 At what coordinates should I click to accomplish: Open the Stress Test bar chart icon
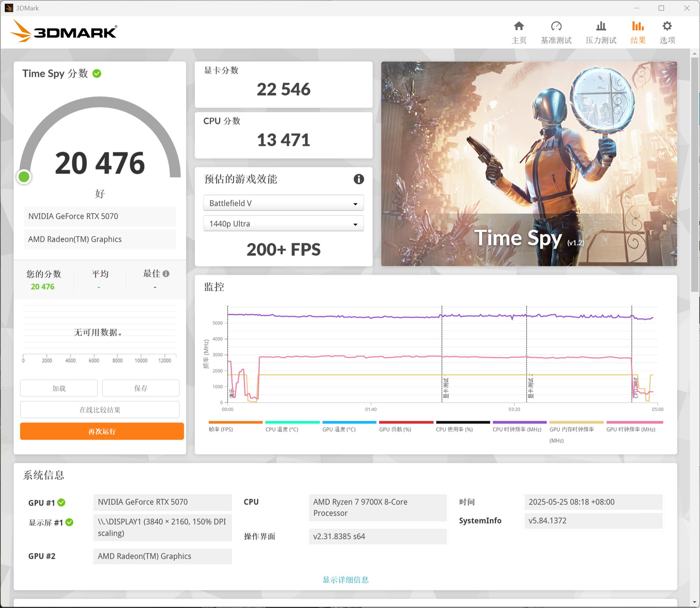click(601, 27)
